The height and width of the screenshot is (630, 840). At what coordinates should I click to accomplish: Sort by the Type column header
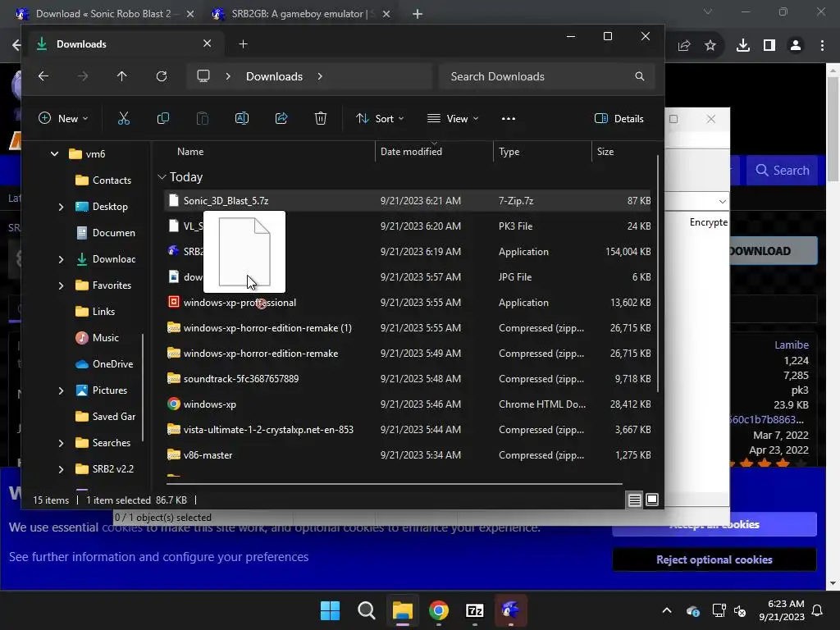pyautogui.click(x=509, y=152)
